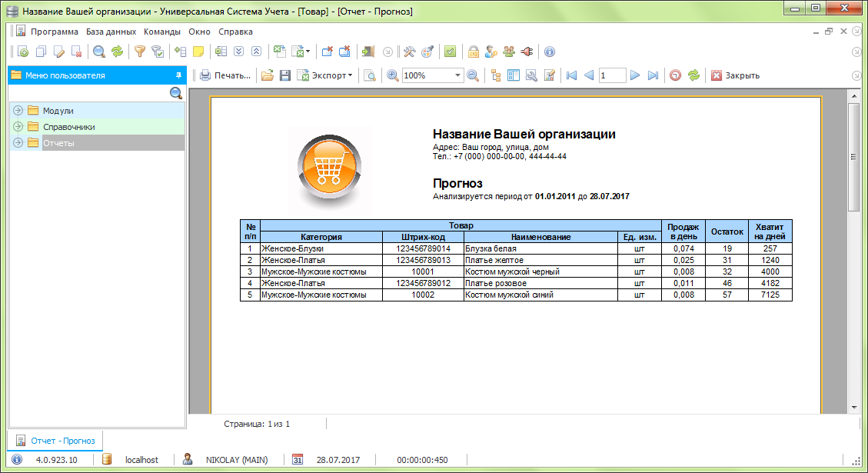Go to first report page
This screenshot has width=868, height=473.
click(x=571, y=75)
